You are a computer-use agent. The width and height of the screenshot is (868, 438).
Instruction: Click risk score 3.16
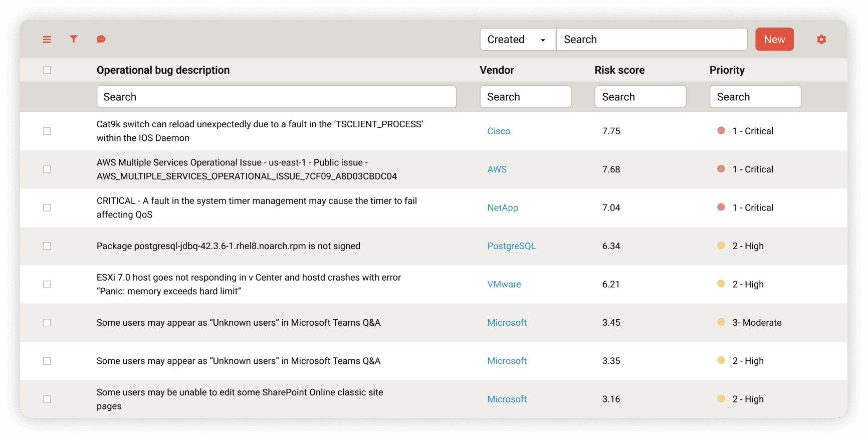click(x=611, y=399)
